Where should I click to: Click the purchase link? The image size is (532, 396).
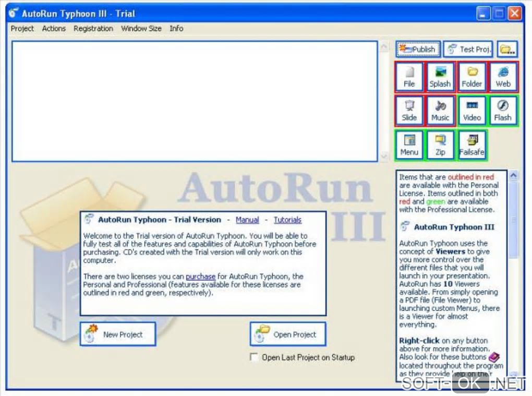coord(200,277)
